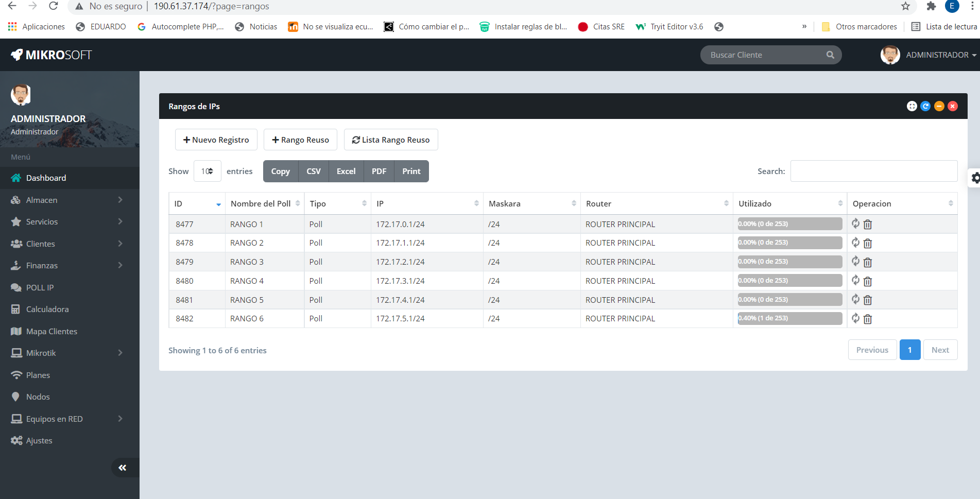The height and width of the screenshot is (499, 980).
Task: Export table as PDF
Action: tap(379, 171)
